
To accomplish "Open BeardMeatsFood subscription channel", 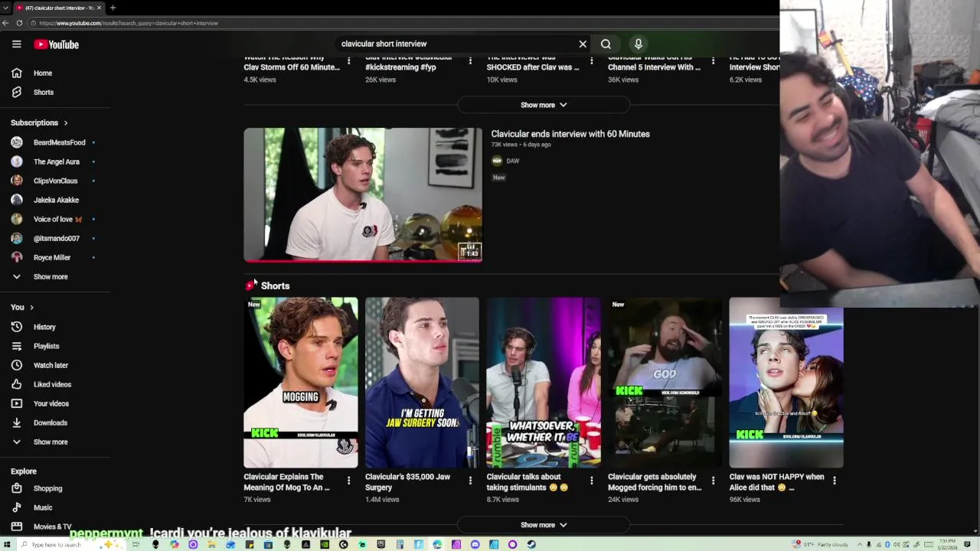I will [x=55, y=142].
